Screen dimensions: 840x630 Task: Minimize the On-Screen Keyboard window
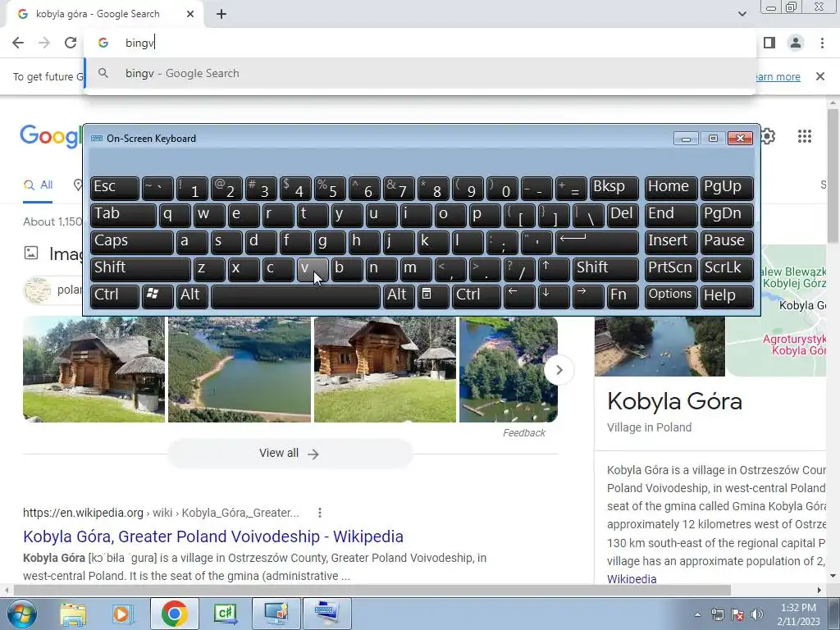point(686,139)
